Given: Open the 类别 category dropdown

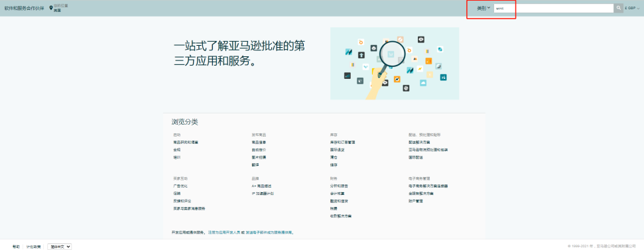Looking at the screenshot, I should [483, 8].
